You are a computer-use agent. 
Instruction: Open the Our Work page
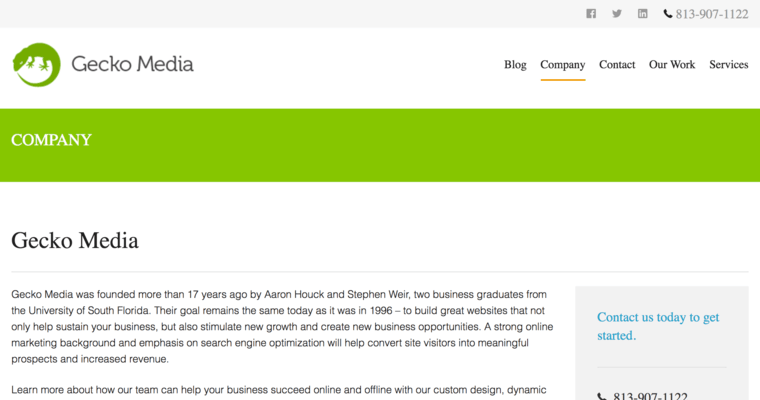(672, 65)
